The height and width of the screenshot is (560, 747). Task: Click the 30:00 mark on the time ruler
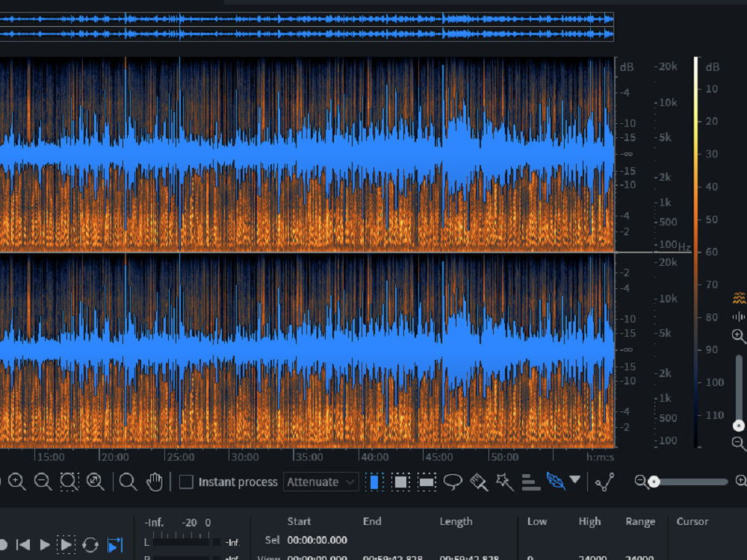[245, 457]
